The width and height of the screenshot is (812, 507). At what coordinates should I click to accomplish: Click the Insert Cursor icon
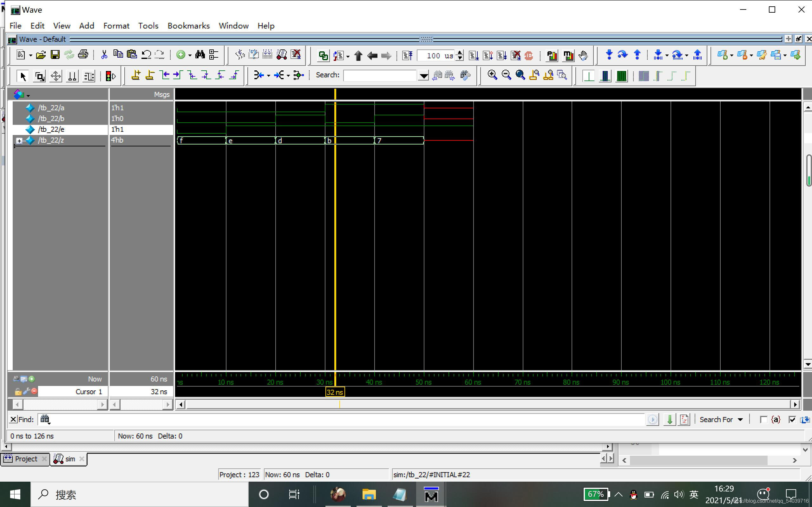[135, 75]
